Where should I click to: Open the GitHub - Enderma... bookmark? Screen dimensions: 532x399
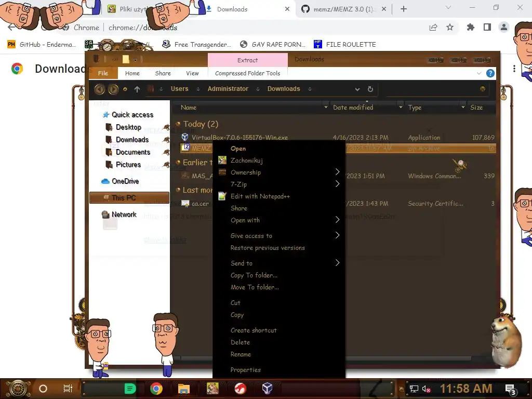point(42,45)
